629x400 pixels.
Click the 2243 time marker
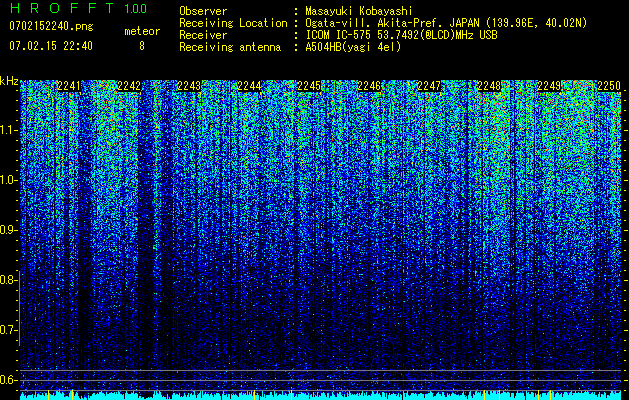point(189,86)
